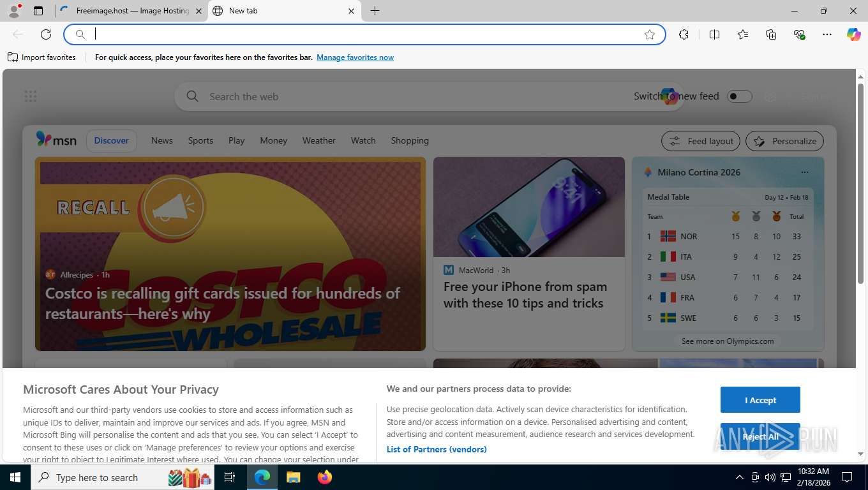Click the msn logo
The image size is (868, 490).
click(x=56, y=140)
